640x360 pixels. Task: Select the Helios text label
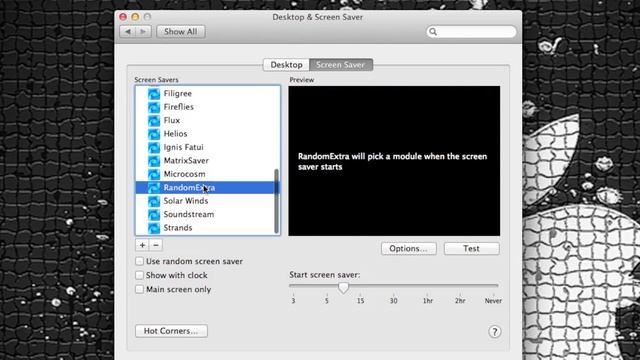tap(175, 134)
